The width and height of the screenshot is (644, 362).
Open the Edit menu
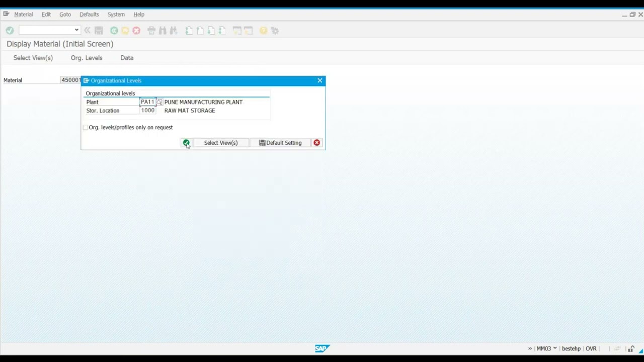click(x=46, y=14)
